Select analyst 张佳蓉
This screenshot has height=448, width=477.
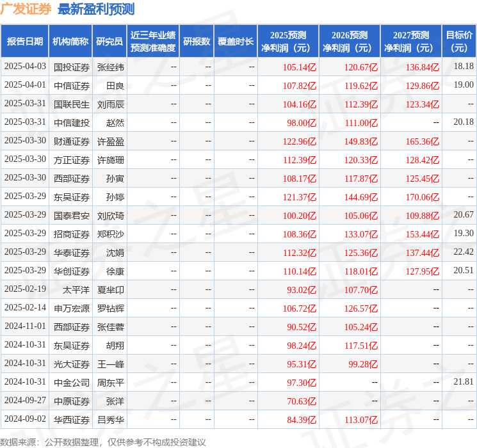click(110, 327)
